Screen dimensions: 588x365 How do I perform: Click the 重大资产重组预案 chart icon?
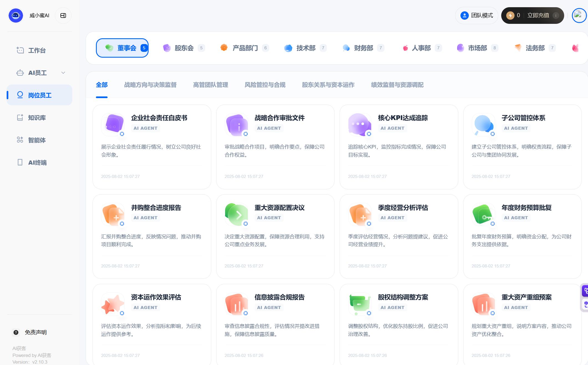tap(483, 304)
